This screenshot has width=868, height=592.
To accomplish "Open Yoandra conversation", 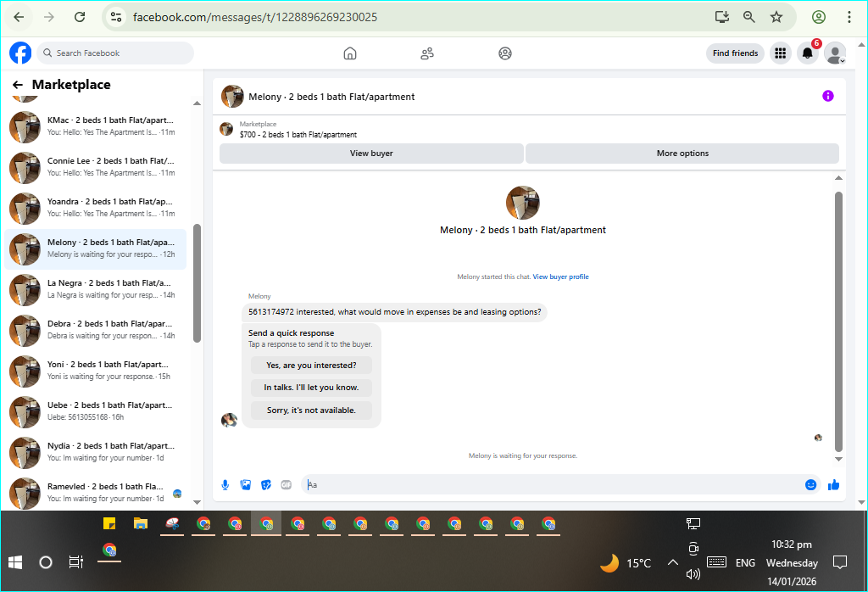I will coord(95,208).
